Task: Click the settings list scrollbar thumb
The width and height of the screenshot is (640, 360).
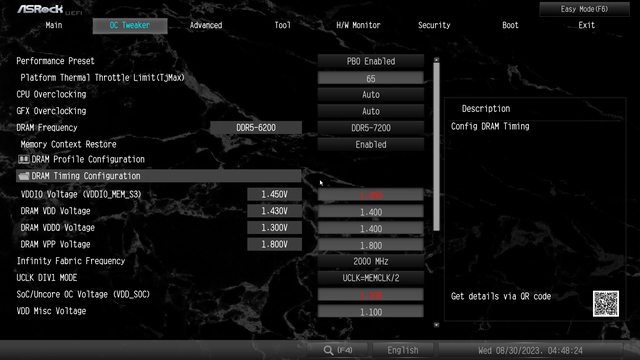Action: coord(436,147)
